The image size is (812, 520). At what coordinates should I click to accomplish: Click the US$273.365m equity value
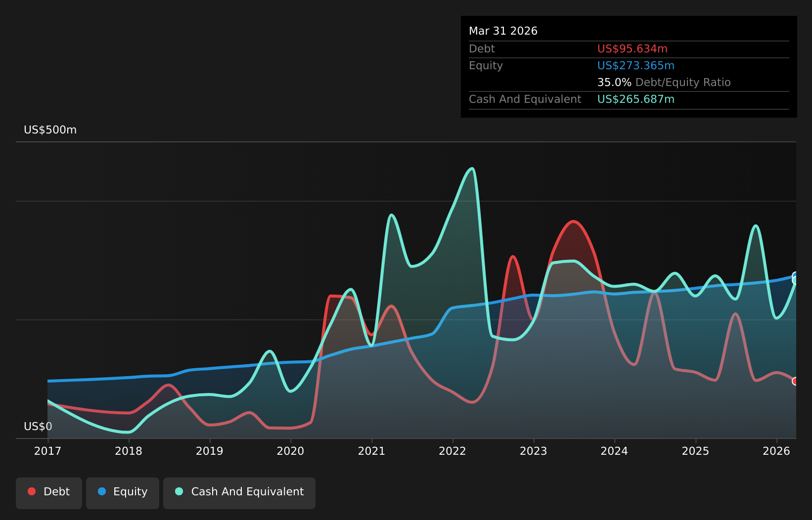coord(635,66)
